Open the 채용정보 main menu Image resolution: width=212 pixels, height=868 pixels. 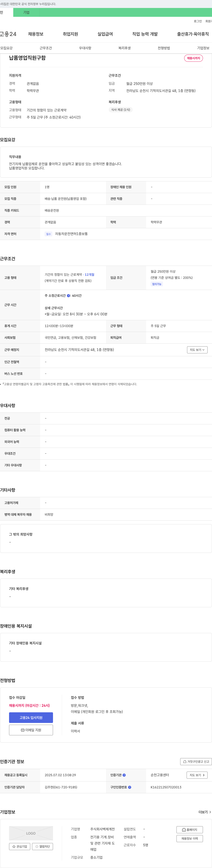coord(36,34)
